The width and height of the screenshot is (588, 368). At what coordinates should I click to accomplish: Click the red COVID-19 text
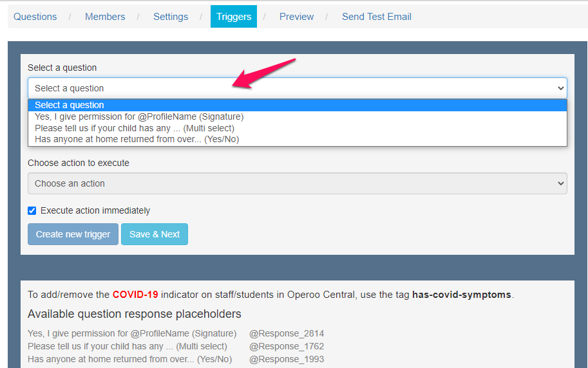click(x=135, y=295)
